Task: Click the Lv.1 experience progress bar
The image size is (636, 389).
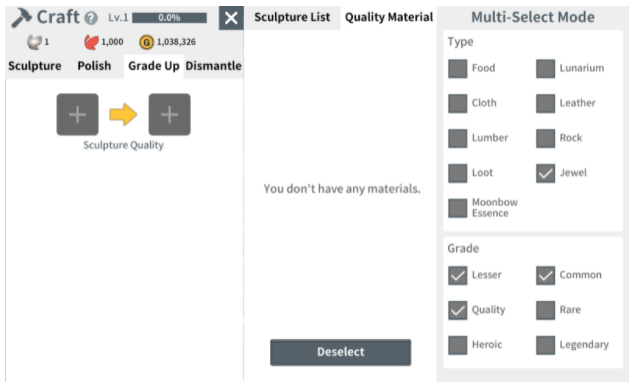Action: click(170, 18)
